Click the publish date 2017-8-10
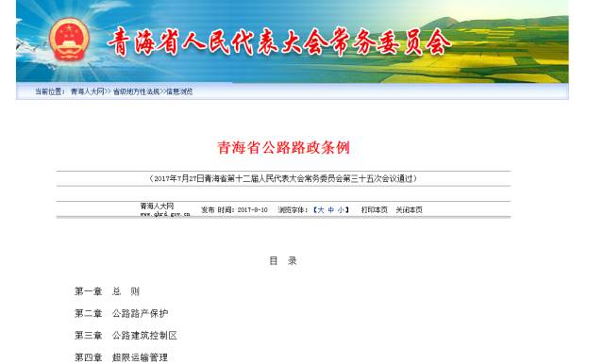 pos(252,210)
